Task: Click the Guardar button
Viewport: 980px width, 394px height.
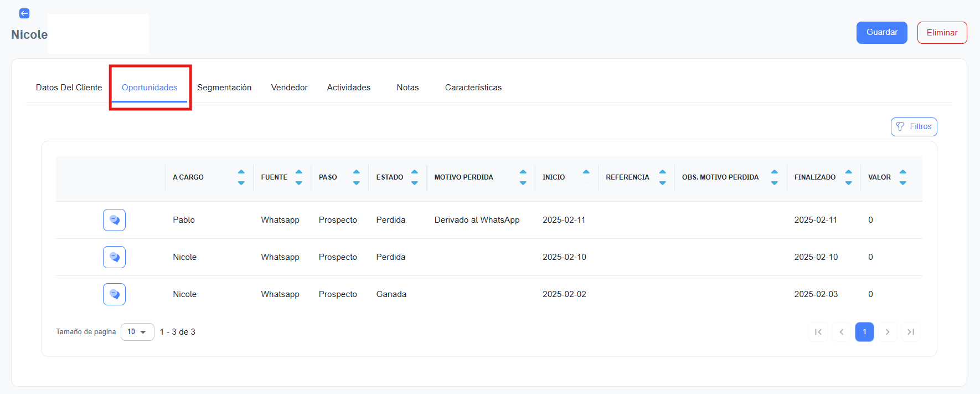Action: [881, 33]
